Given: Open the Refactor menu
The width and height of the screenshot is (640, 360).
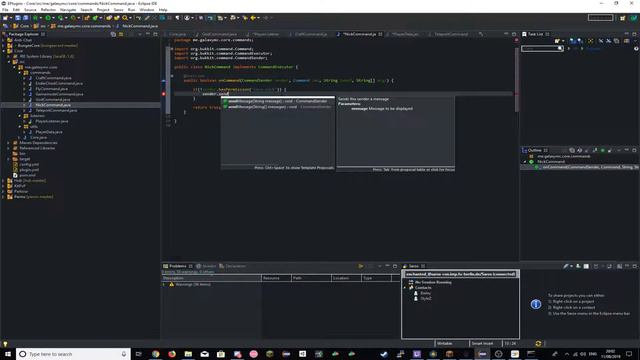Looking at the screenshot, I should (48, 9).
